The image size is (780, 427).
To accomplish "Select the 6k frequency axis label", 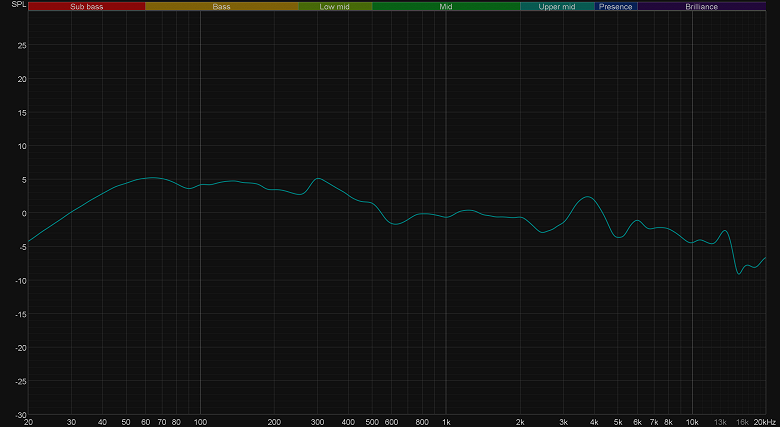I will click(x=637, y=422).
